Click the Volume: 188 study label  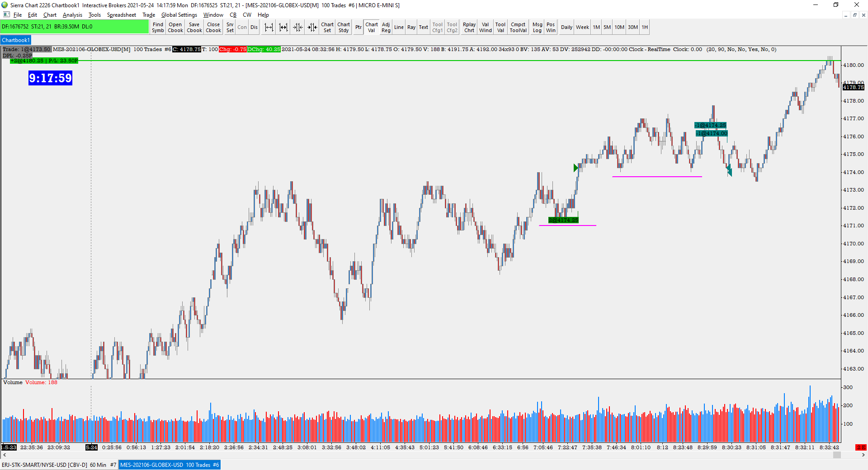click(41, 382)
